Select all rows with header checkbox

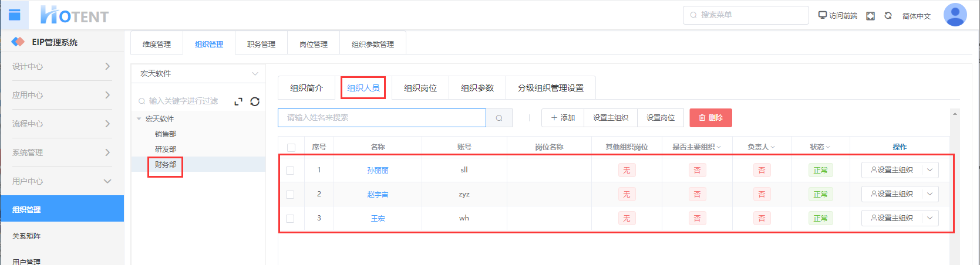point(291,147)
